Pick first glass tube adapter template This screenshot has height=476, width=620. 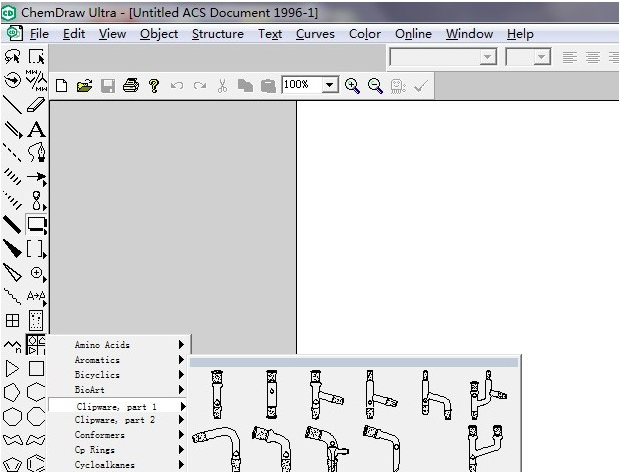(x=217, y=395)
